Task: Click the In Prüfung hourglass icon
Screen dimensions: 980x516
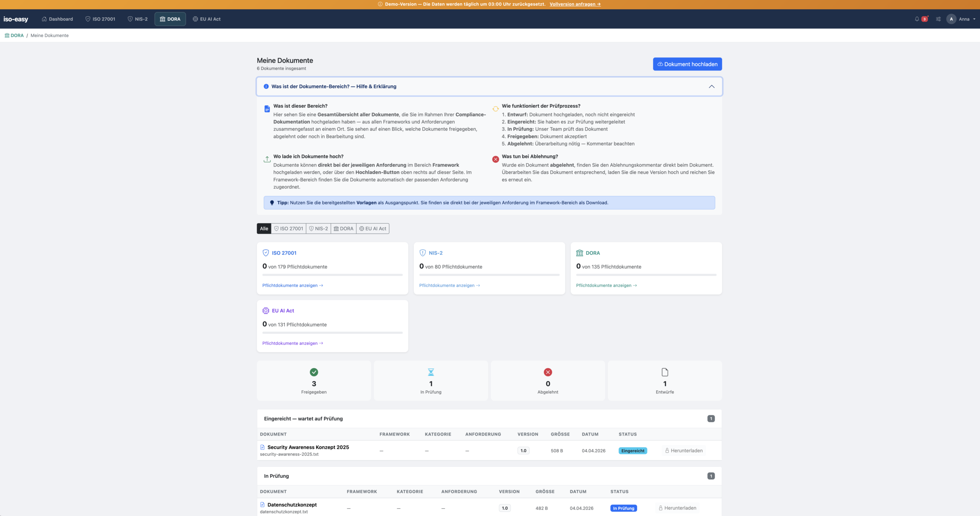Action: 431,372
